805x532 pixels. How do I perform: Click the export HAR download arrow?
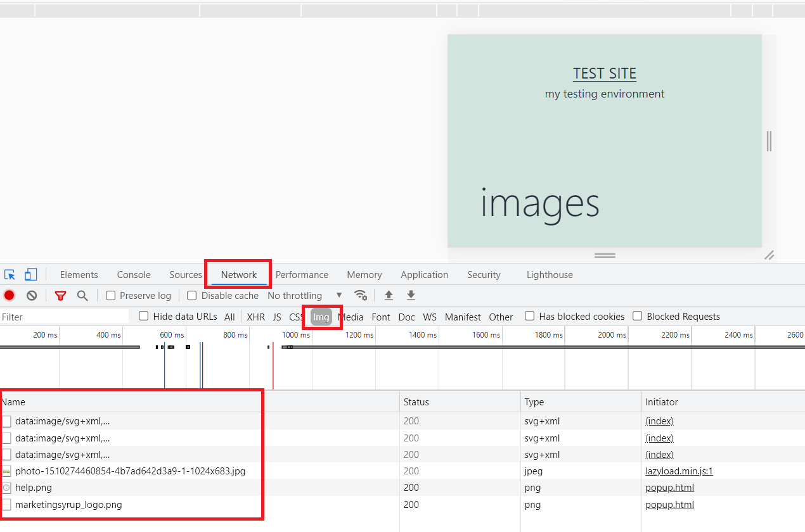pos(411,296)
